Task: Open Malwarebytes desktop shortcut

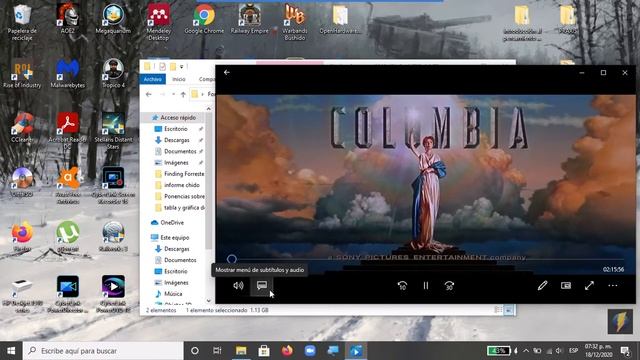Action: (x=68, y=73)
